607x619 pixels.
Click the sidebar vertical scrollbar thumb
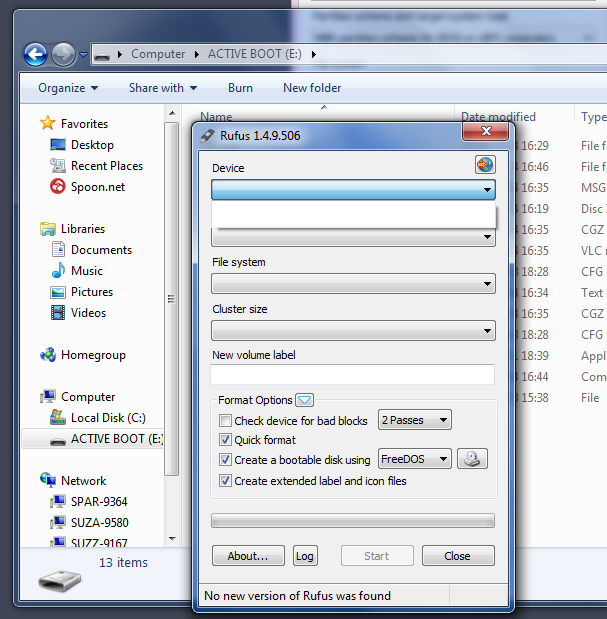[172, 298]
